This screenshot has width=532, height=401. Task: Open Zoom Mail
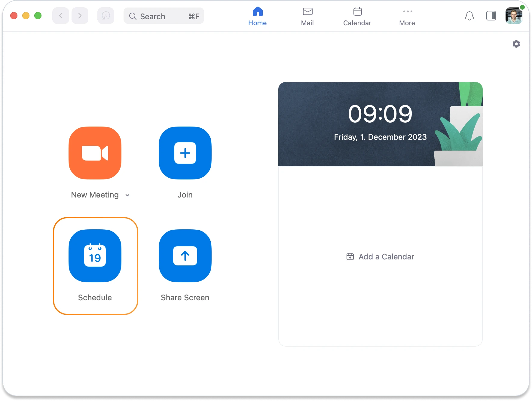[x=307, y=16]
